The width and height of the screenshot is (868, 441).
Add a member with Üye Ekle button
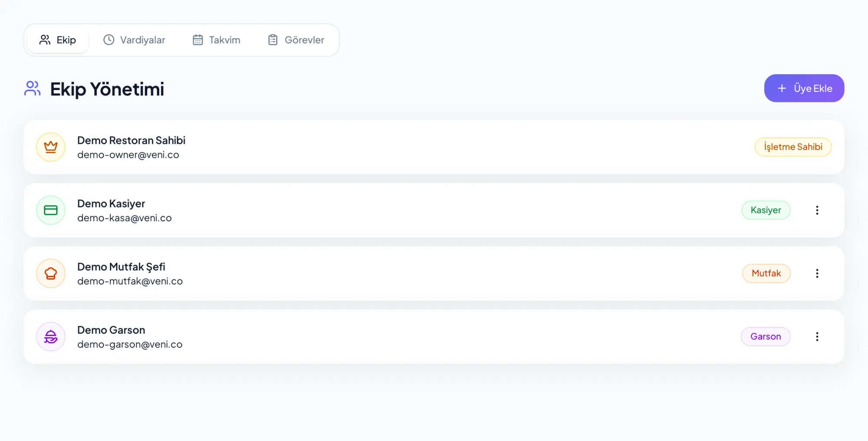[804, 88]
